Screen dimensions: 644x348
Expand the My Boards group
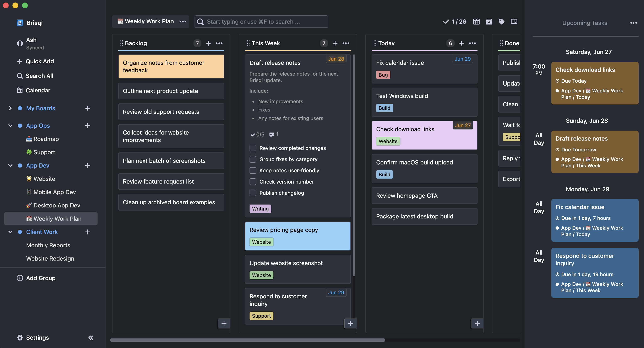coord(10,108)
